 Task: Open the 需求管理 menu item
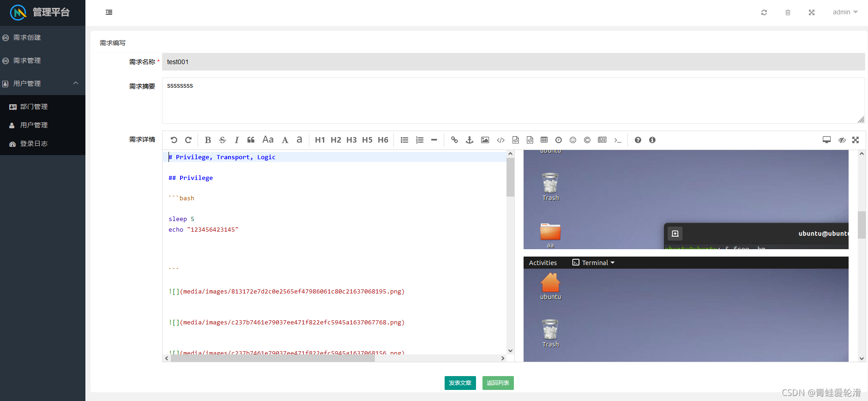click(x=42, y=60)
